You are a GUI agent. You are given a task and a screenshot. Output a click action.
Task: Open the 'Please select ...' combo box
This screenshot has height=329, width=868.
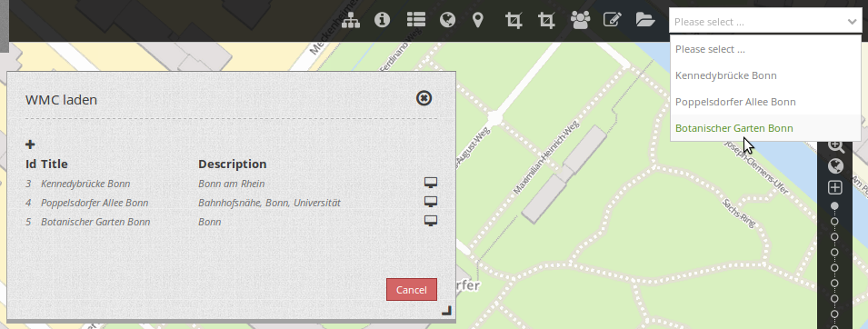pos(765,22)
